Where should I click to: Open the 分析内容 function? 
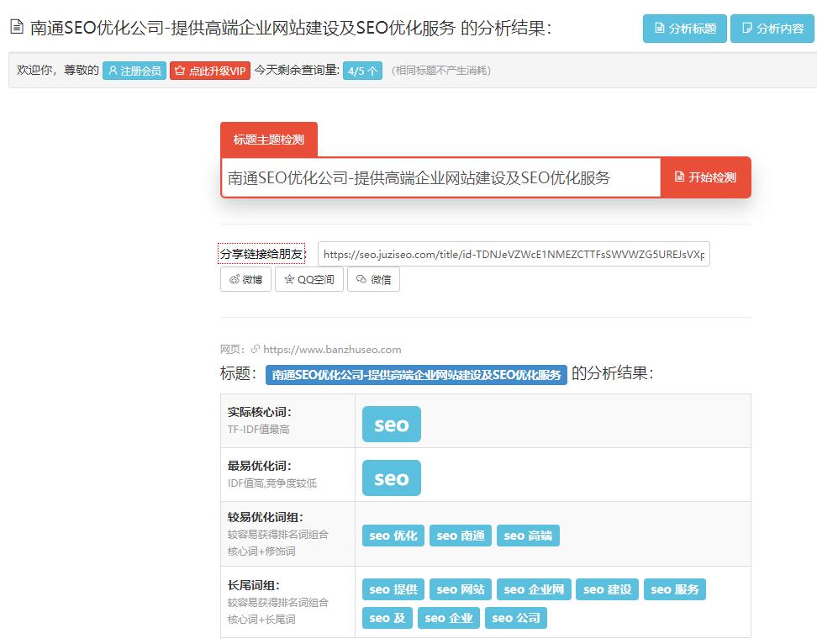(772, 27)
